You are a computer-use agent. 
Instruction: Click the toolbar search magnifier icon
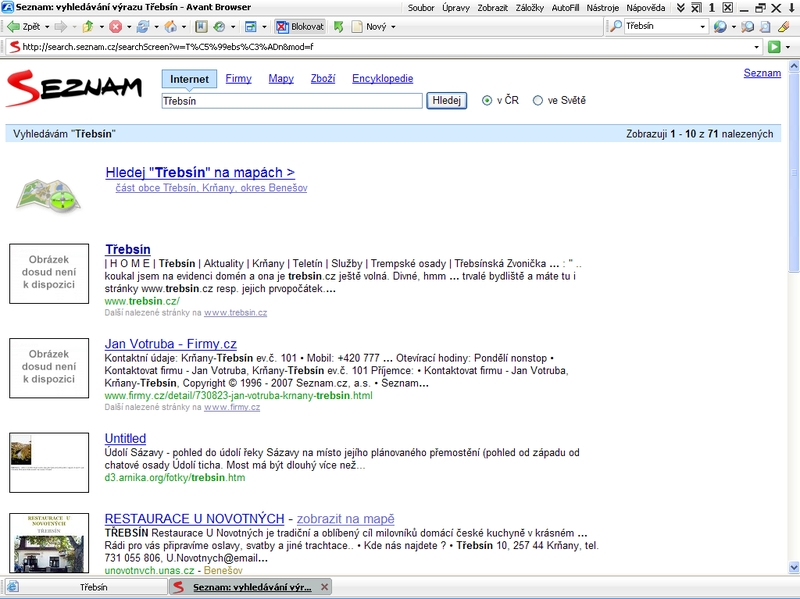coord(616,26)
